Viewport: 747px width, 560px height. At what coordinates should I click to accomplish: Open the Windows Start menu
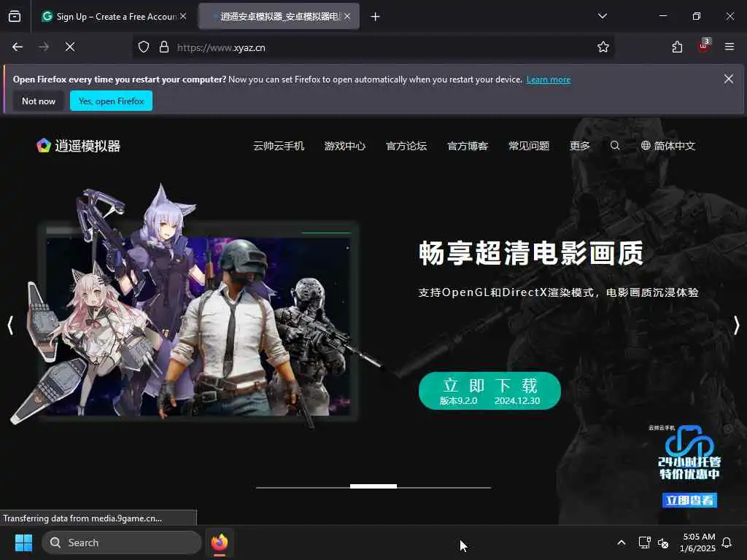pyautogui.click(x=23, y=542)
